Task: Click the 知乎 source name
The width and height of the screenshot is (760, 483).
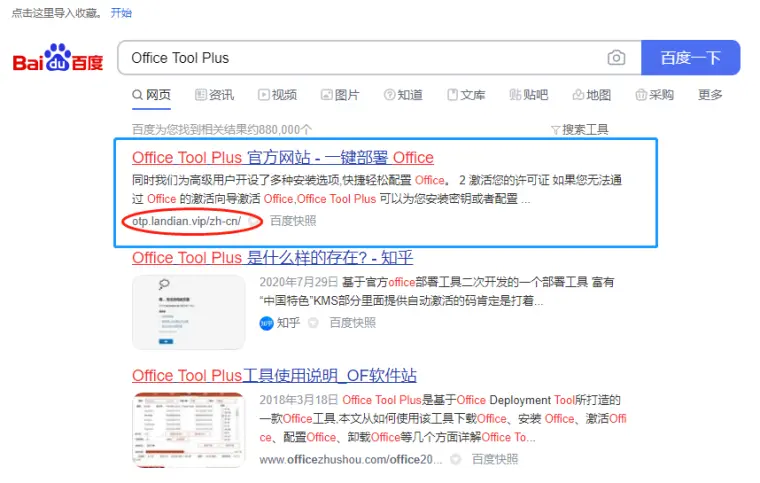Action: [288, 323]
